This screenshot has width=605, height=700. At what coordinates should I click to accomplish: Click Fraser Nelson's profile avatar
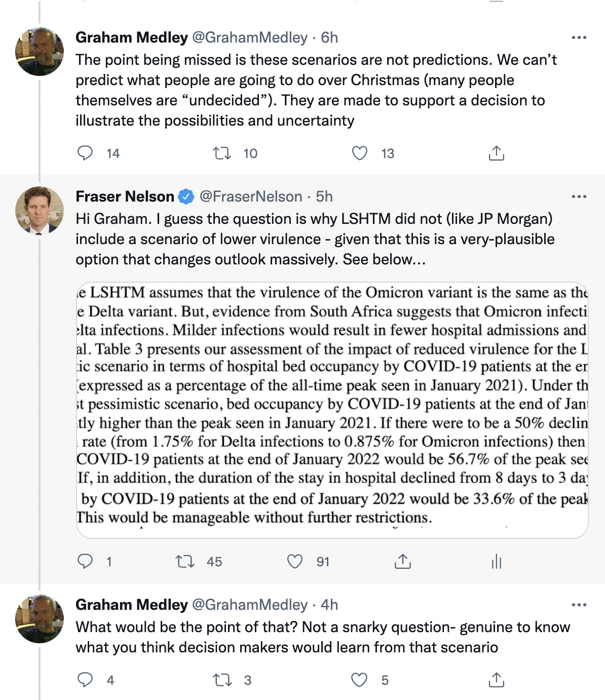[40, 211]
